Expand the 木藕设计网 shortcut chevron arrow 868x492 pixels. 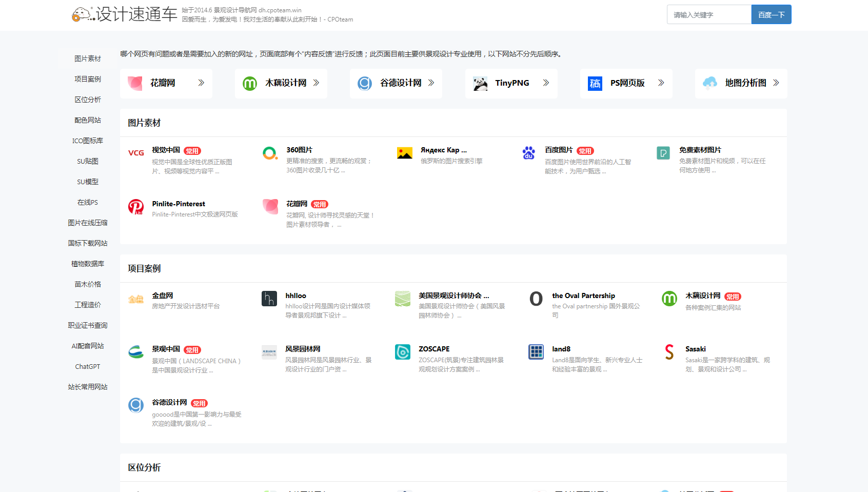pyautogui.click(x=316, y=83)
